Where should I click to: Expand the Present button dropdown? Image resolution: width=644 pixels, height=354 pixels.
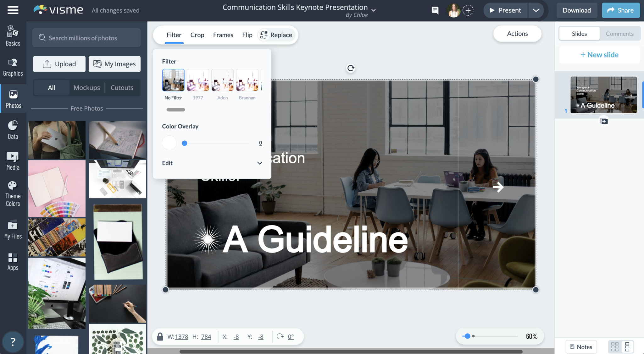point(536,10)
